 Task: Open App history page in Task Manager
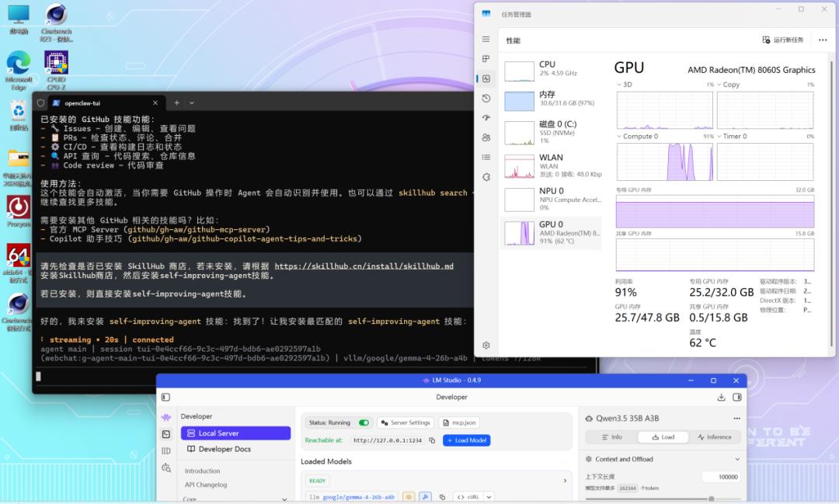tap(486, 98)
